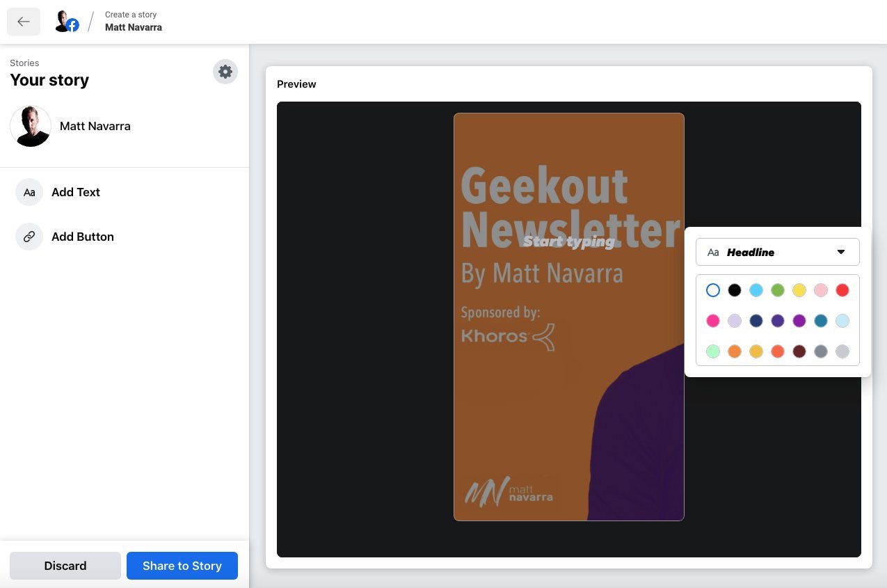
Task: Click Matt Navarra page name in header
Action: (x=134, y=27)
